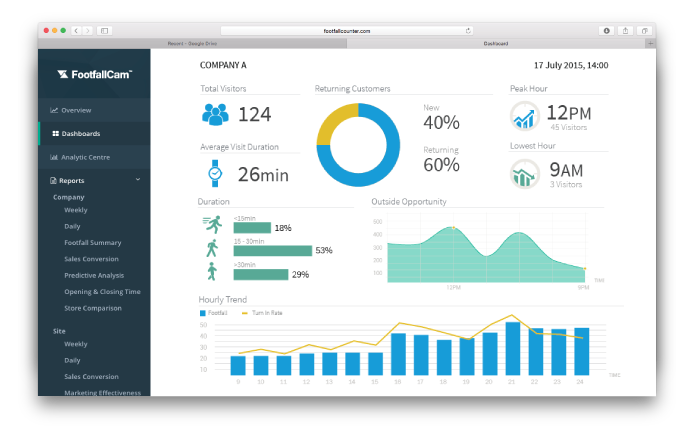This screenshot has height=429, width=700.
Task: Collapse the Reports section chevron
Action: [138, 180]
